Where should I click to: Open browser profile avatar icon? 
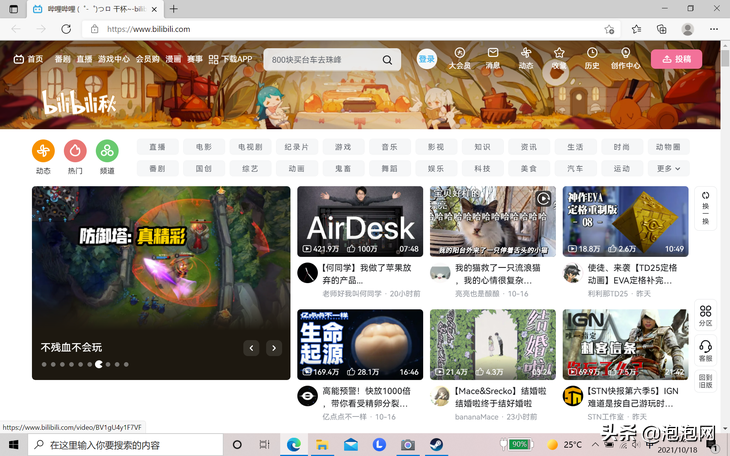[x=688, y=29]
